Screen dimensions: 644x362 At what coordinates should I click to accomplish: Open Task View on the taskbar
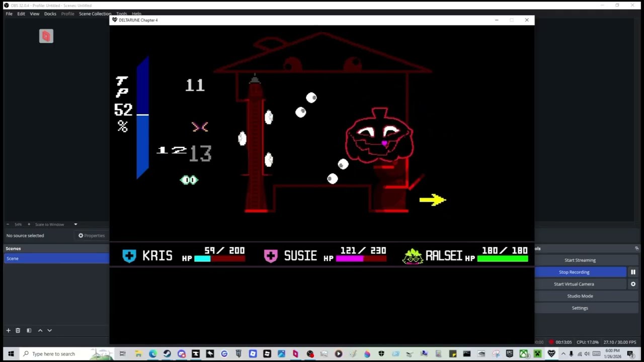click(122, 354)
